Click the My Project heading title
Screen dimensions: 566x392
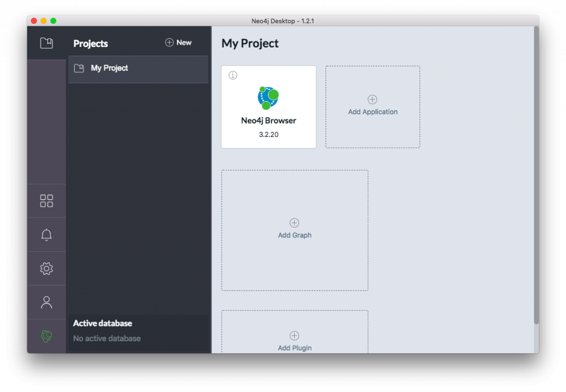point(250,44)
